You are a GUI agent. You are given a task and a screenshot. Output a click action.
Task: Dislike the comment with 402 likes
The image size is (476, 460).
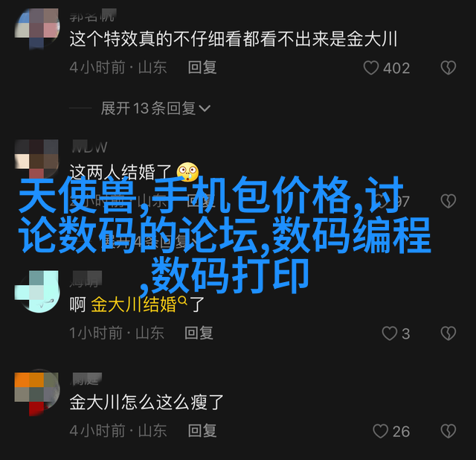(448, 68)
